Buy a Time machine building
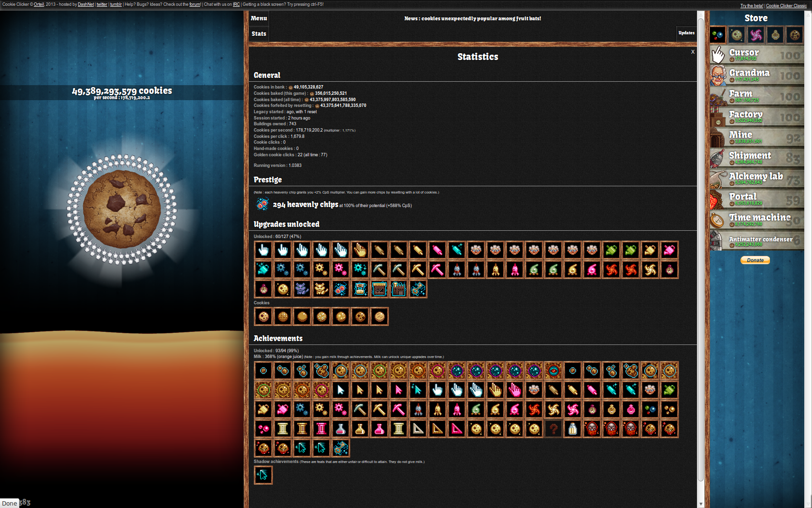812x508 pixels. tap(756, 220)
